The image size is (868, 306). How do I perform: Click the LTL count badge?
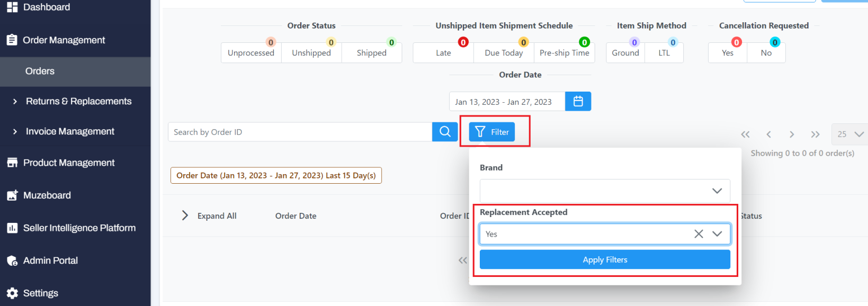[x=673, y=42]
